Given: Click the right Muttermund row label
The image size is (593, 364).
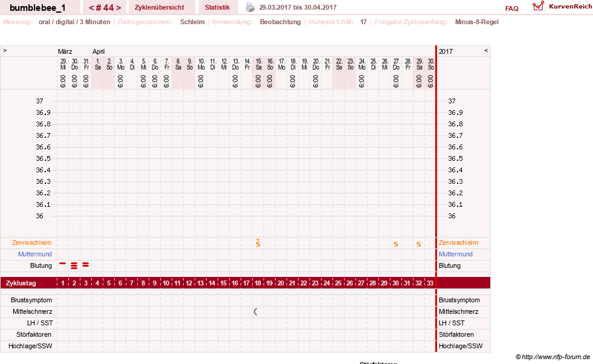Looking at the screenshot, I should [456, 255].
